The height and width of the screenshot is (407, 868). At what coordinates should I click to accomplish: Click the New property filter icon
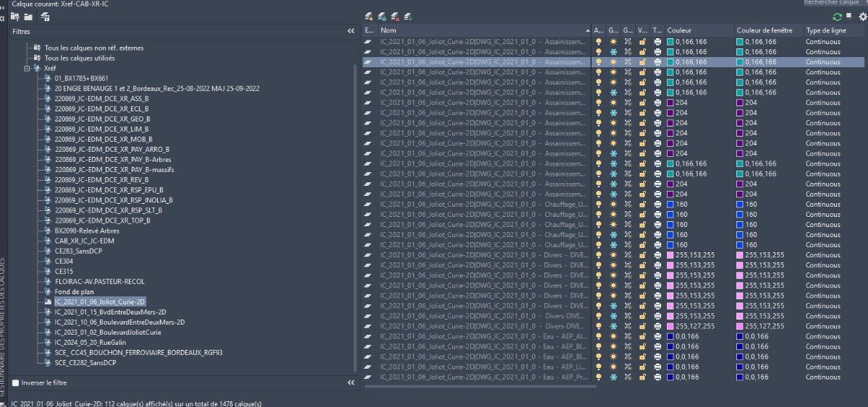14,16
